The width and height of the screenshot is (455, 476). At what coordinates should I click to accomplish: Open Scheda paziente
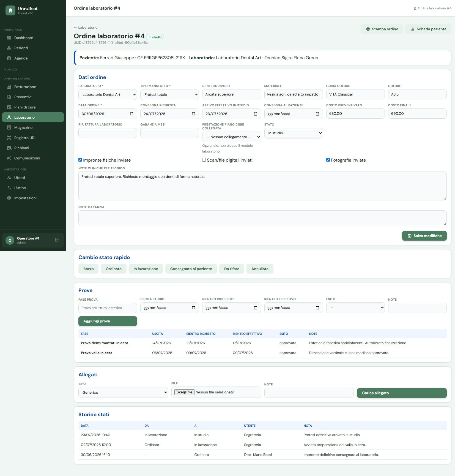[x=428, y=29]
